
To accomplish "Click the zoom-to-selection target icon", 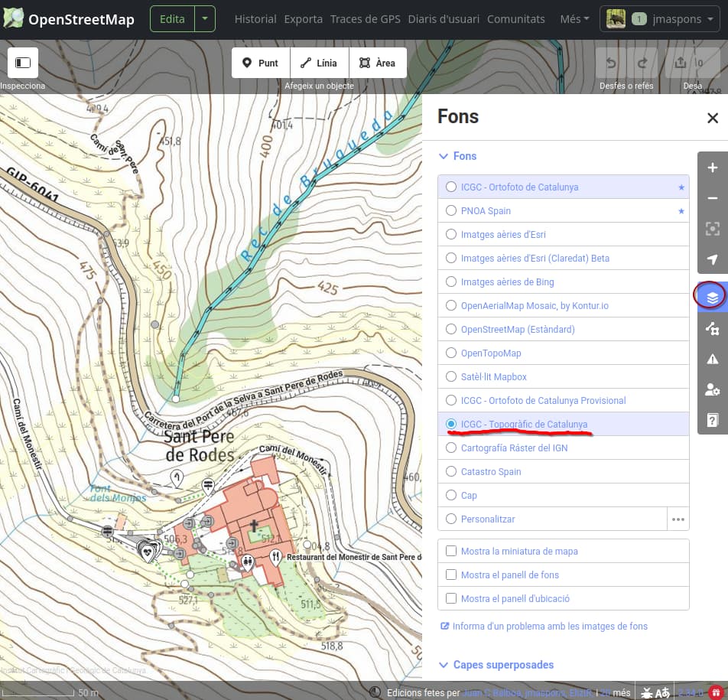I will 713,229.
